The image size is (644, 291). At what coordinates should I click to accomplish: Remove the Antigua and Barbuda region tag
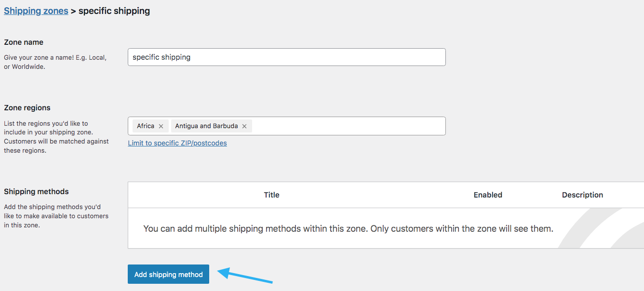tap(244, 126)
